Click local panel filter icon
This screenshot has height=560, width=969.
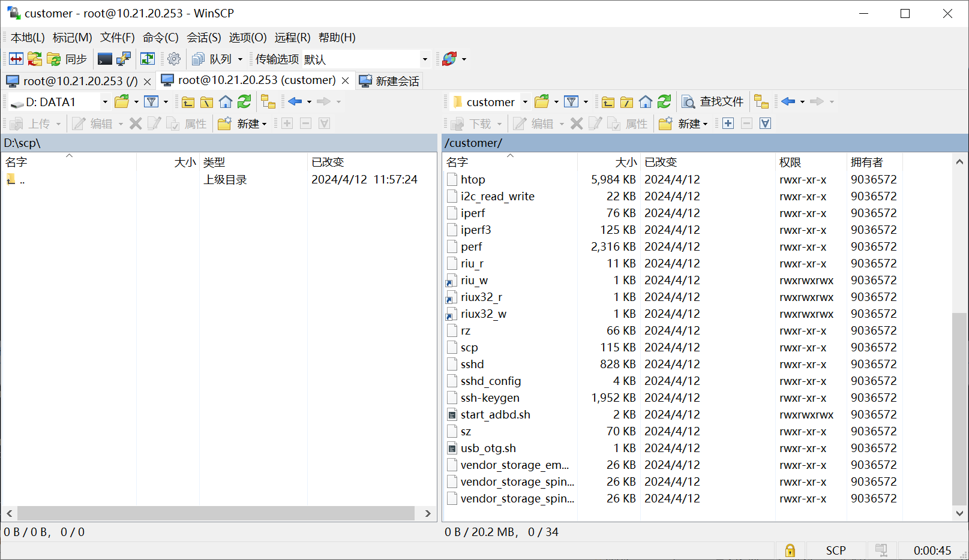tap(152, 101)
